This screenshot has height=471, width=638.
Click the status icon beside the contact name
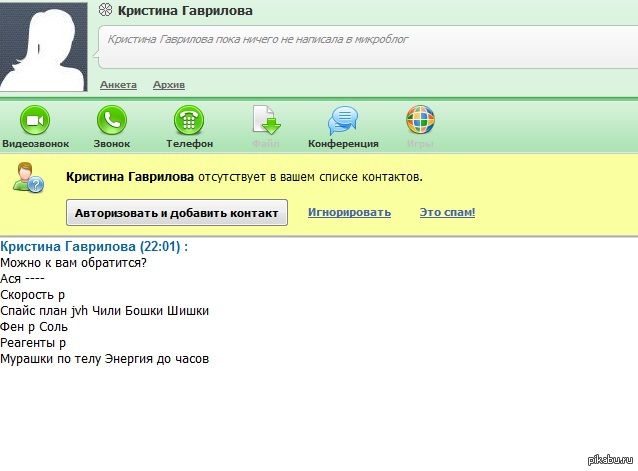[x=104, y=11]
